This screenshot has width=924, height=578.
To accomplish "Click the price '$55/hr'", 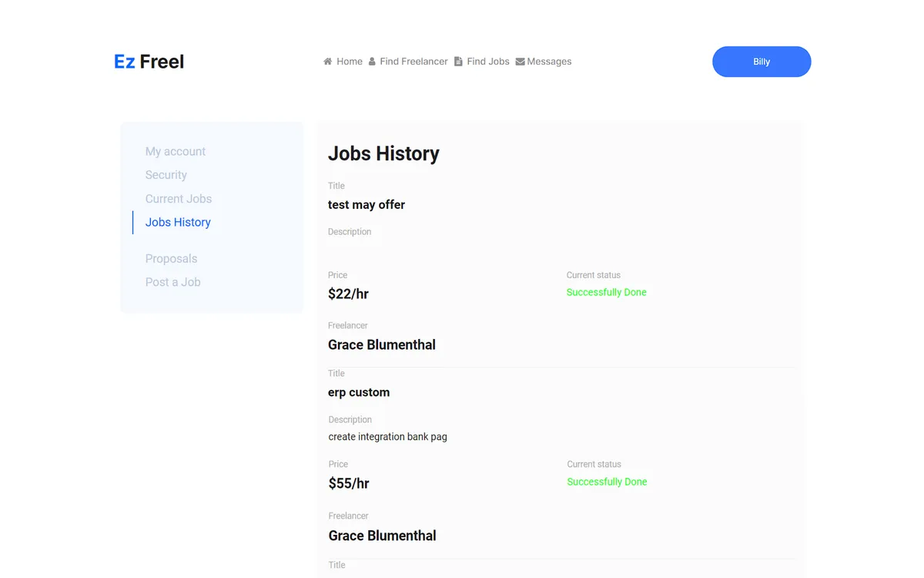I will [349, 483].
